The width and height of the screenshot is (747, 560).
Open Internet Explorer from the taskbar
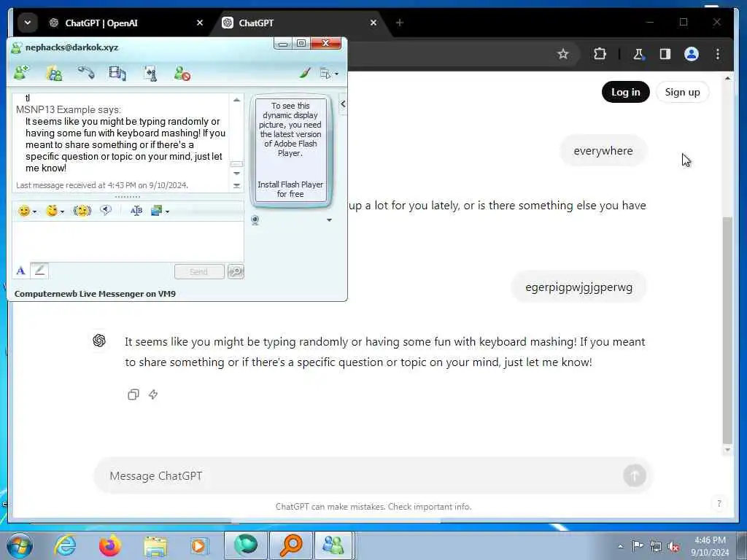coord(65,545)
